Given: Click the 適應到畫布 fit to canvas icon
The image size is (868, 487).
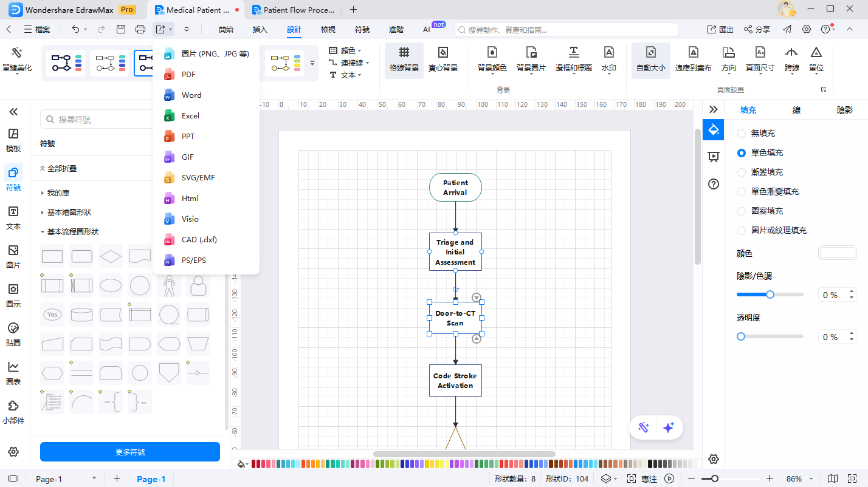Looking at the screenshot, I should click(x=693, y=60).
